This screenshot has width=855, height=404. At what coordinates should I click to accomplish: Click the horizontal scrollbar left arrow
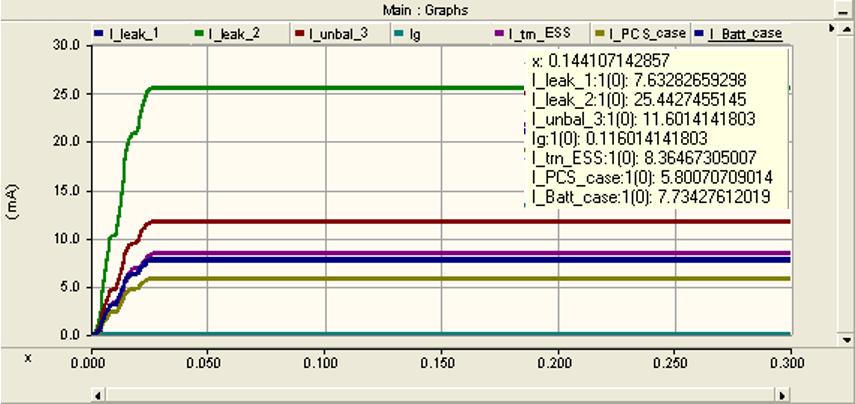click(x=99, y=395)
